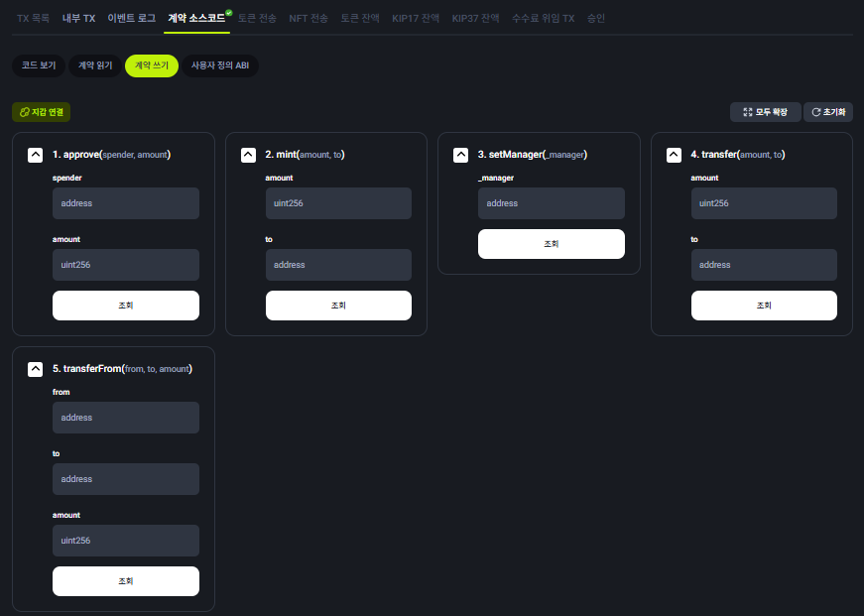The height and width of the screenshot is (616, 864).
Task: Collapse the transfer function card chevron
Action: click(x=674, y=155)
